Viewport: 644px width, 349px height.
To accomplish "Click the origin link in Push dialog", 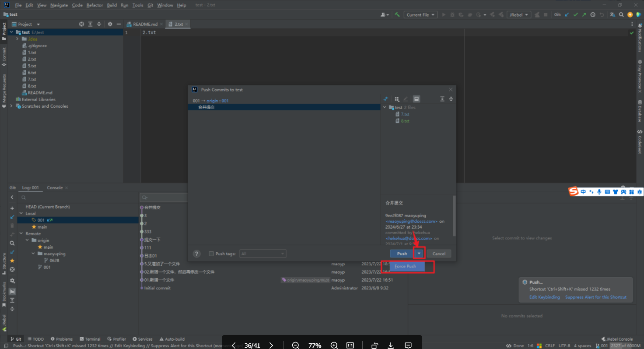I will point(213,101).
